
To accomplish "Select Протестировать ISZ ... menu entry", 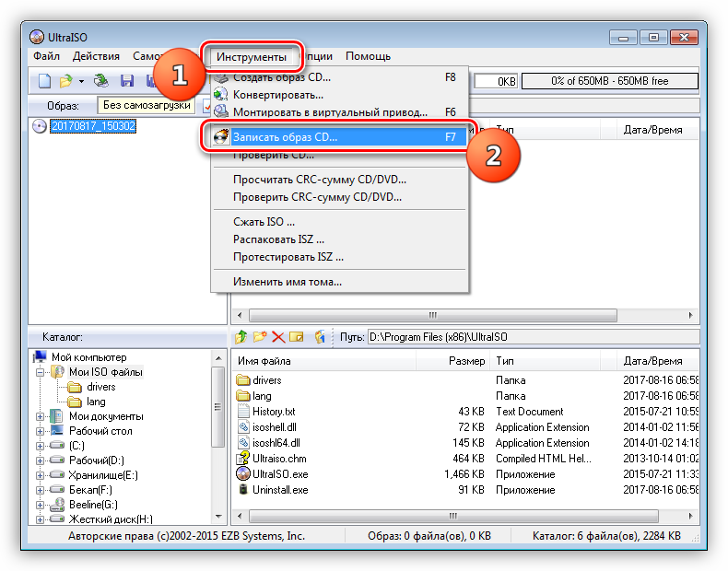I will (x=339, y=257).
